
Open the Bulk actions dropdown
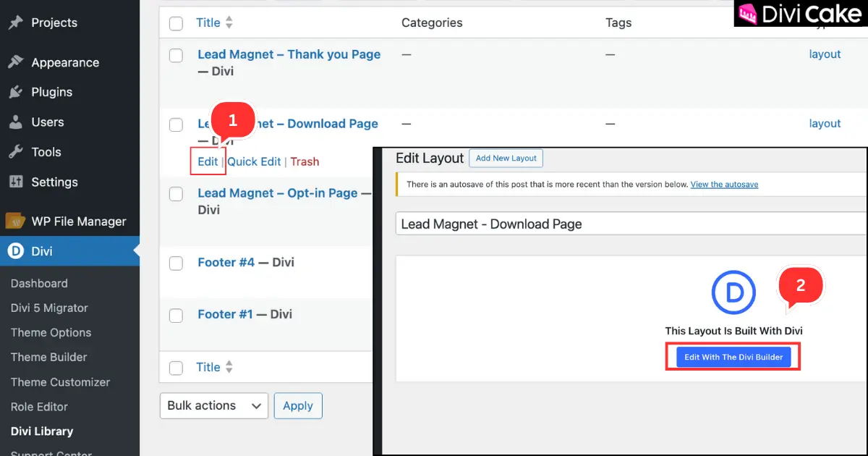click(x=213, y=405)
